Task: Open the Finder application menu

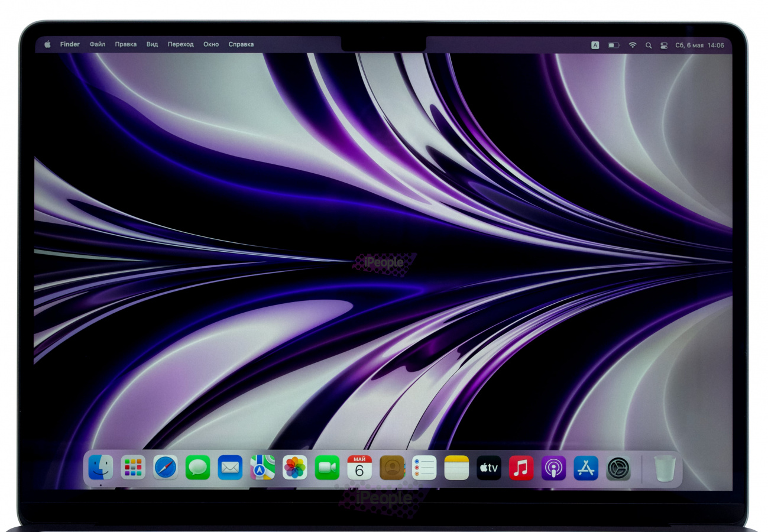Action: [x=70, y=44]
